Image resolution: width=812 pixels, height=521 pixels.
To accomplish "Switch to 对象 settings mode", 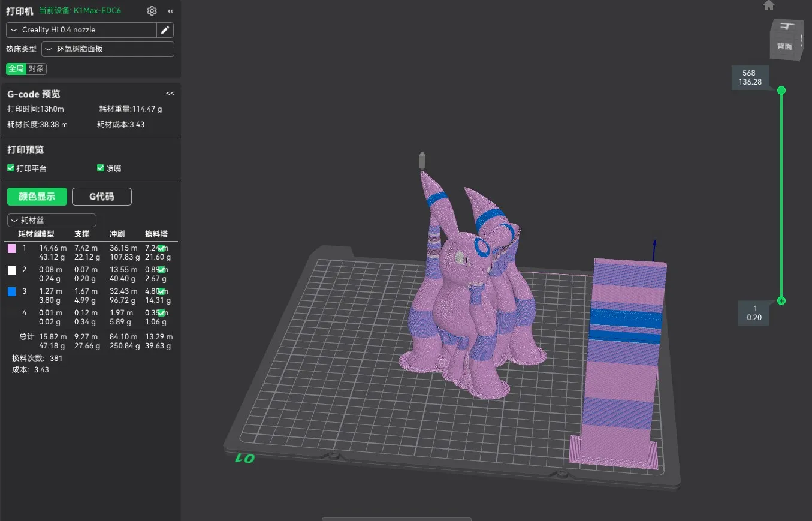I will coord(37,68).
